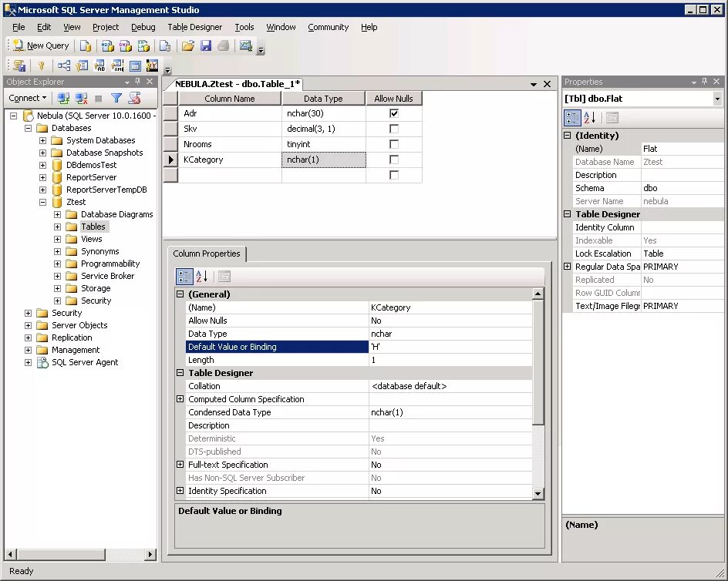Expand the Tables folder in Ztest
Image resolution: width=728 pixels, height=581 pixels.
coord(57,227)
